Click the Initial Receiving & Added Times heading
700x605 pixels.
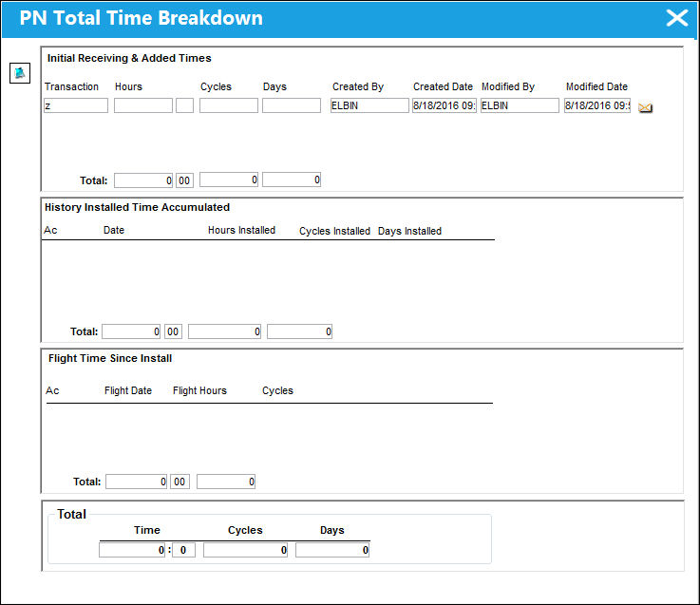point(129,58)
